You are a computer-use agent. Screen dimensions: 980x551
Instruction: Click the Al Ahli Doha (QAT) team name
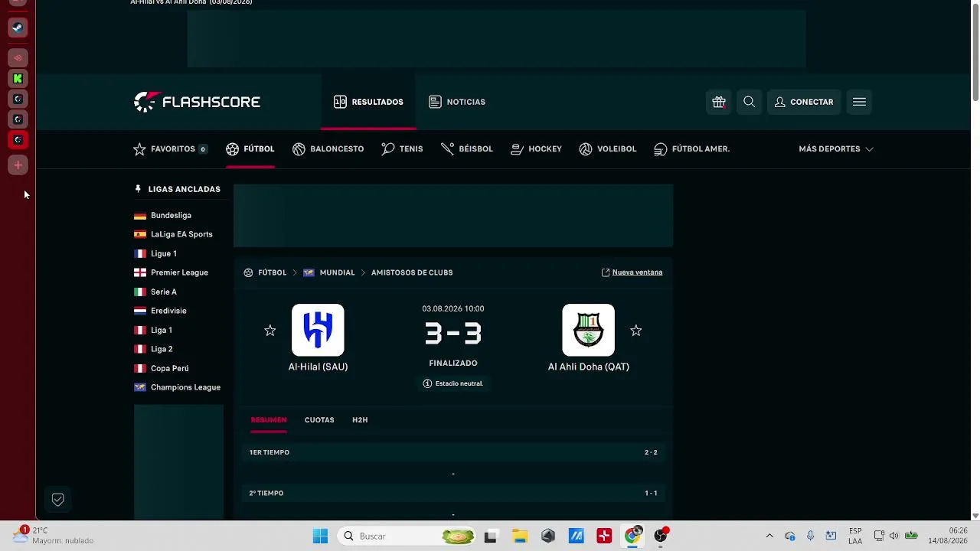click(x=589, y=367)
